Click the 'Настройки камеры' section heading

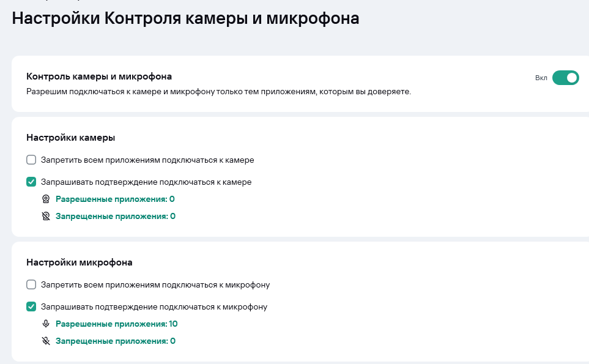71,138
